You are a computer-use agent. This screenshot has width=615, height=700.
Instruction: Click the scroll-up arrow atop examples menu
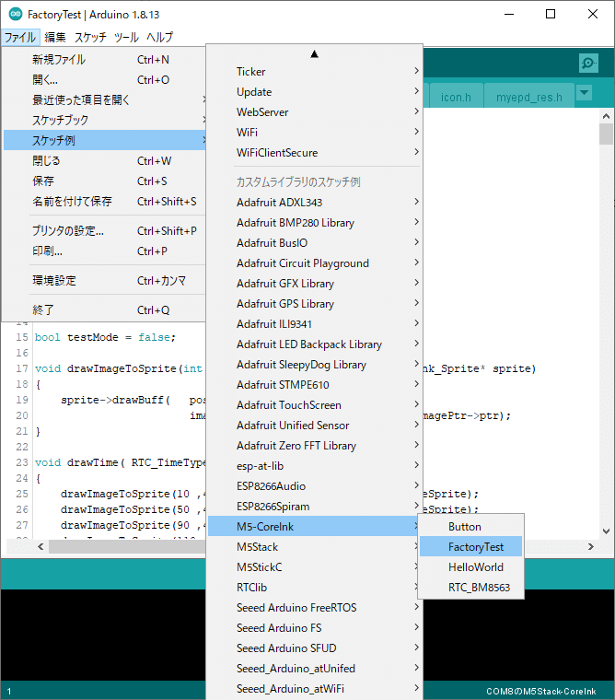[x=314, y=54]
